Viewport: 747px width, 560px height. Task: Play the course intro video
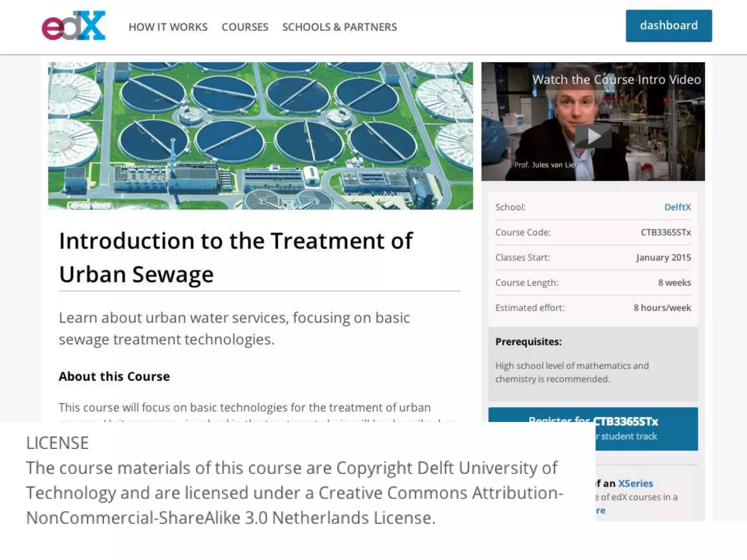click(x=593, y=136)
